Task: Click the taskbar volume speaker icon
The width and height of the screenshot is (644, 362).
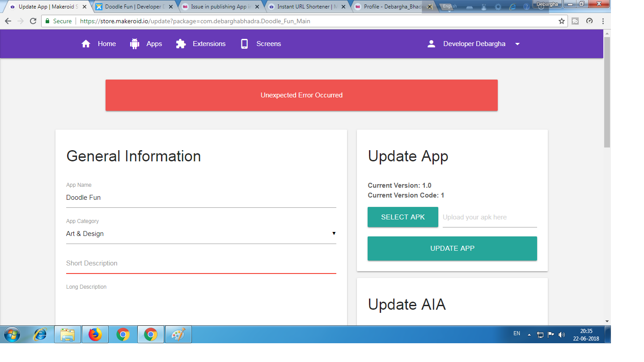Action: 561,334
